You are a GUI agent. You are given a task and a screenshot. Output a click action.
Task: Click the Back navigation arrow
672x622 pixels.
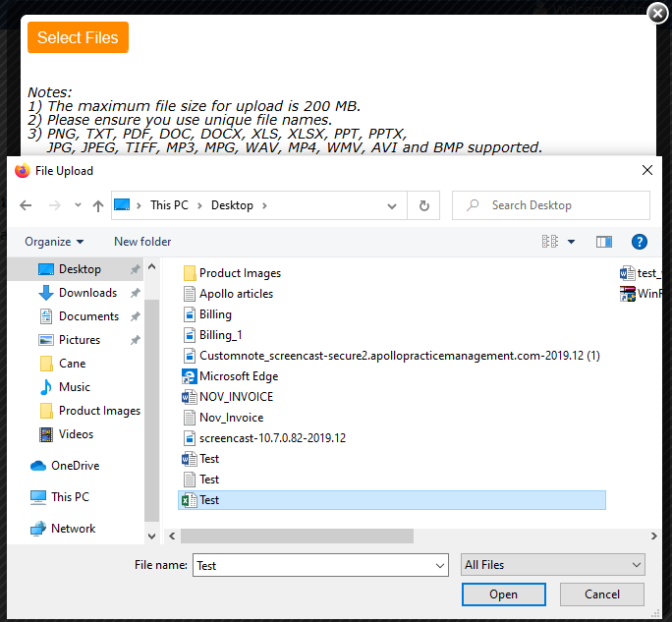(x=27, y=205)
